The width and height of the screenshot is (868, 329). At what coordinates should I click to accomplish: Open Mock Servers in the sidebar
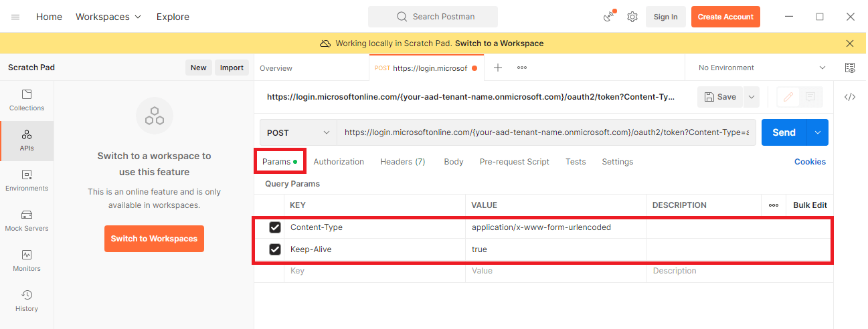(x=27, y=221)
